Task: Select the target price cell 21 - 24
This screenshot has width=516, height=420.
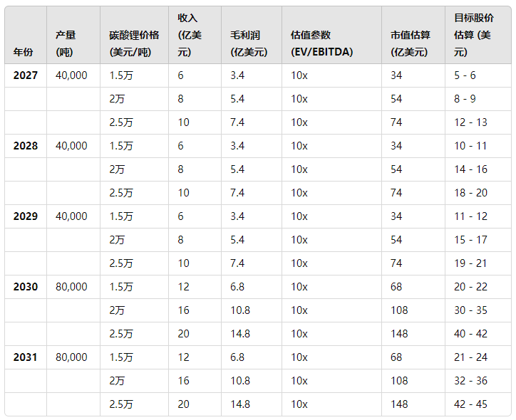Action: (x=470, y=357)
